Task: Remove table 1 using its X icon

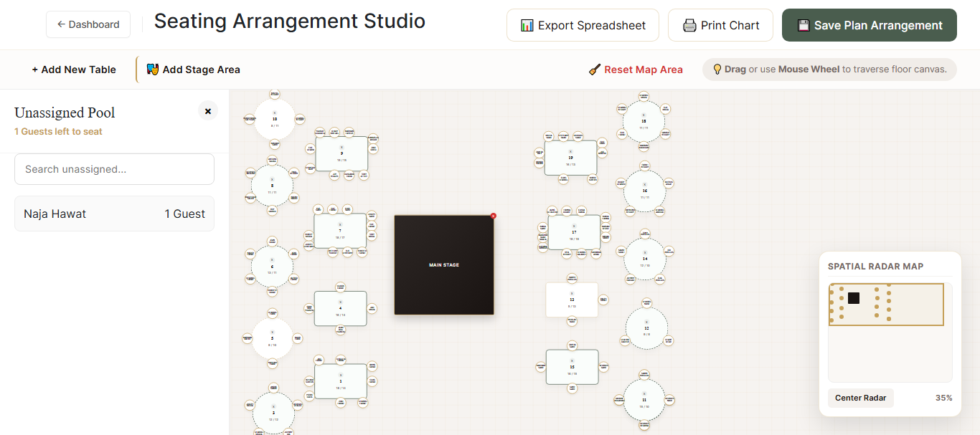Action: pos(341,375)
